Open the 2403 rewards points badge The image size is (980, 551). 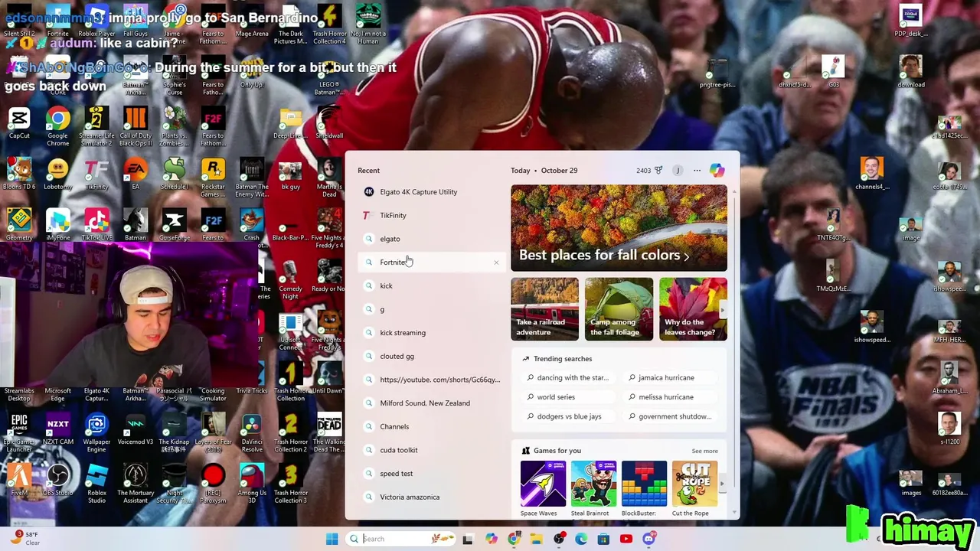point(649,171)
